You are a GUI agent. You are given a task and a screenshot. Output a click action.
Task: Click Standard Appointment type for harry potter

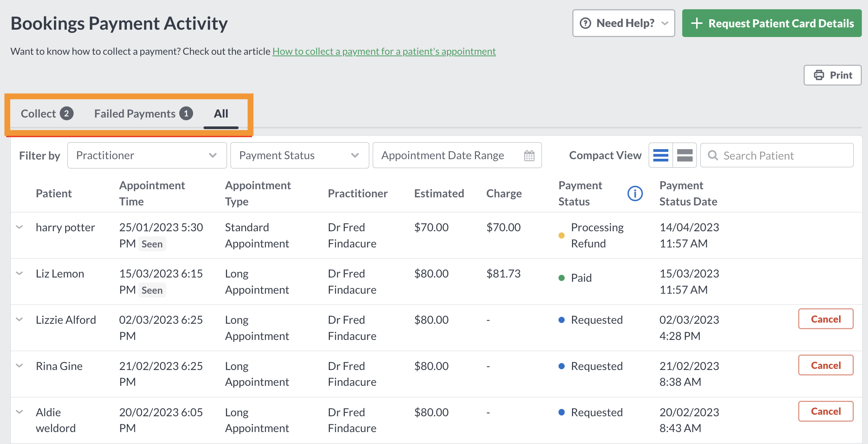click(x=257, y=235)
